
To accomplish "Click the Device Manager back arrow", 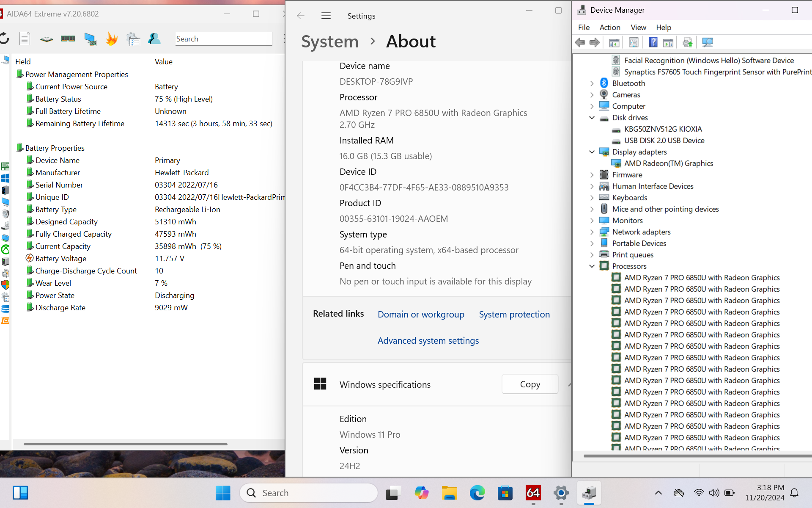I will point(580,42).
